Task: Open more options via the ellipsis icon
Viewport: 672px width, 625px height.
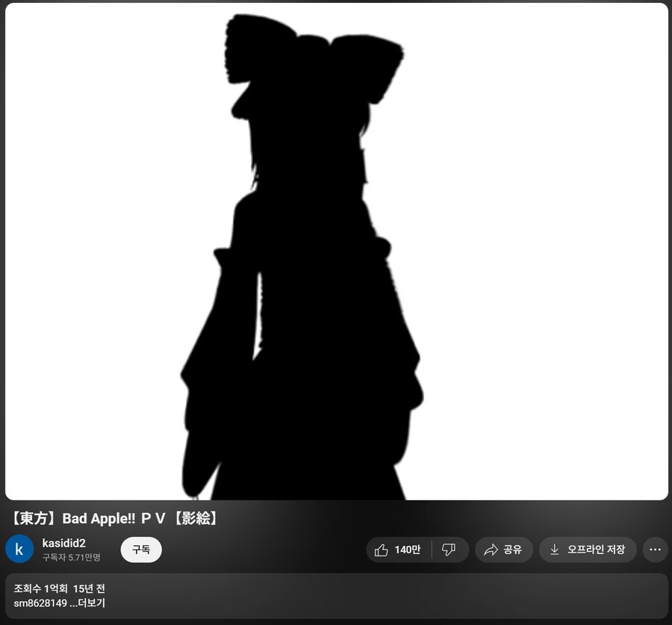Action: (x=655, y=550)
